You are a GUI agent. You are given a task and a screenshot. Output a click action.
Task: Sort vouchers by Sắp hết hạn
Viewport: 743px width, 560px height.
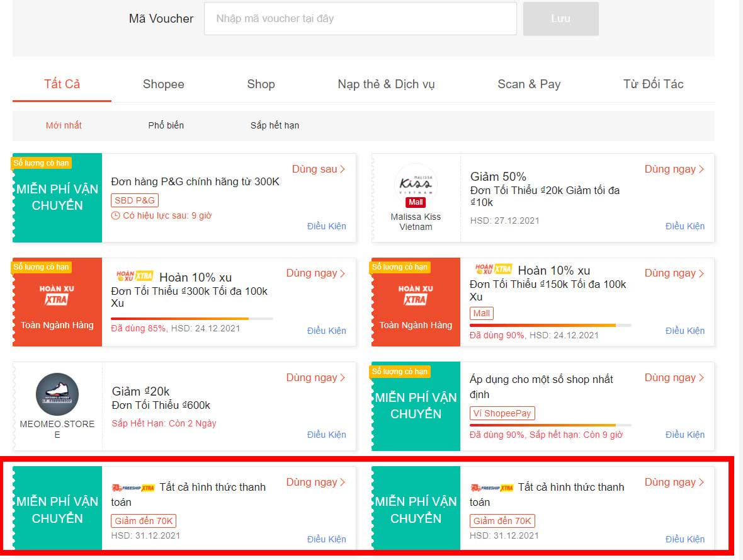pos(275,125)
